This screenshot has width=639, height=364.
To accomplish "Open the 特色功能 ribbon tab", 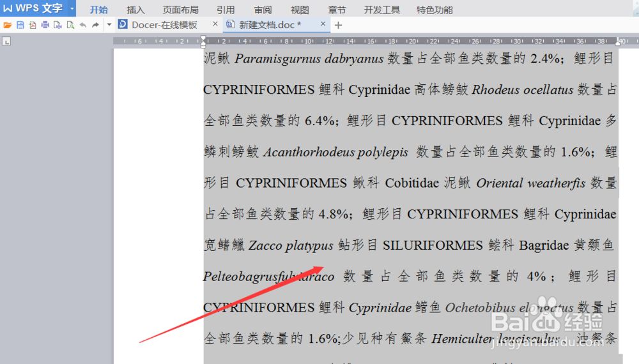I will tap(435, 10).
